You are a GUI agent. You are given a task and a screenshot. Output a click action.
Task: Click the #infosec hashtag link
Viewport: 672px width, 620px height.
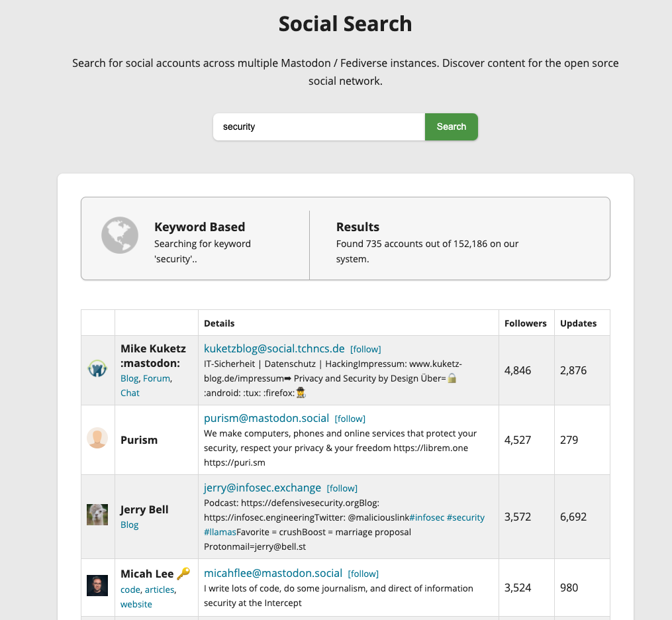428,517
